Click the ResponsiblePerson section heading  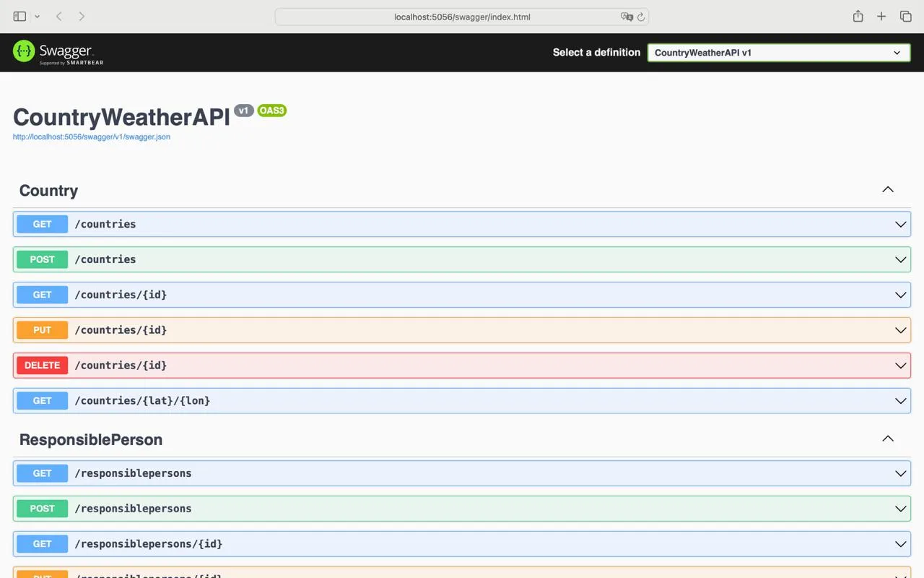pyautogui.click(x=91, y=440)
